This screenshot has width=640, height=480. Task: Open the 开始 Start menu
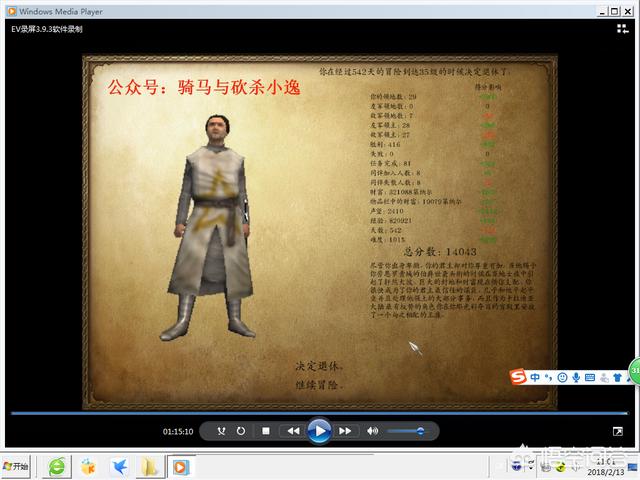tap(16, 467)
